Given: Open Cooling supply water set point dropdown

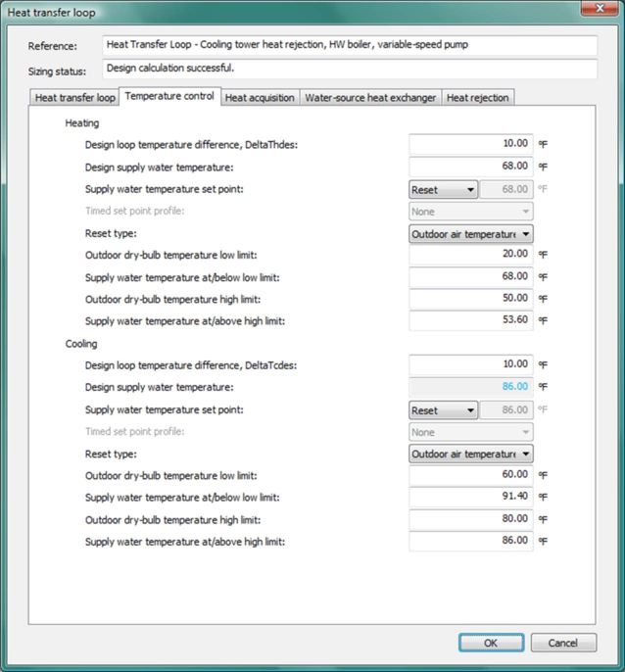Looking at the screenshot, I should pyautogui.click(x=443, y=410).
